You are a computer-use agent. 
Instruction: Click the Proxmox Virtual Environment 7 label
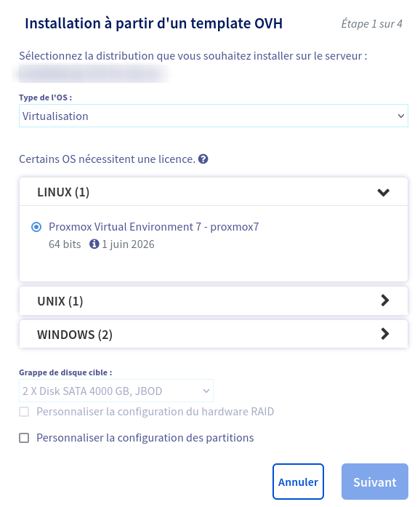click(x=154, y=227)
